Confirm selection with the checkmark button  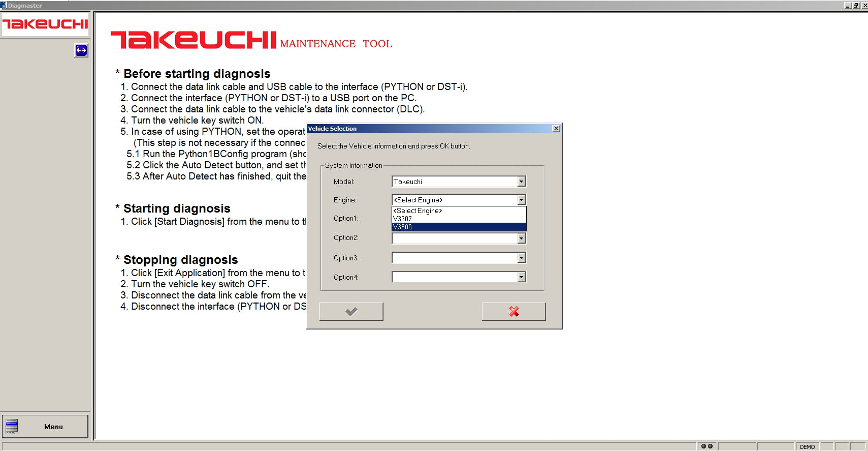click(351, 312)
